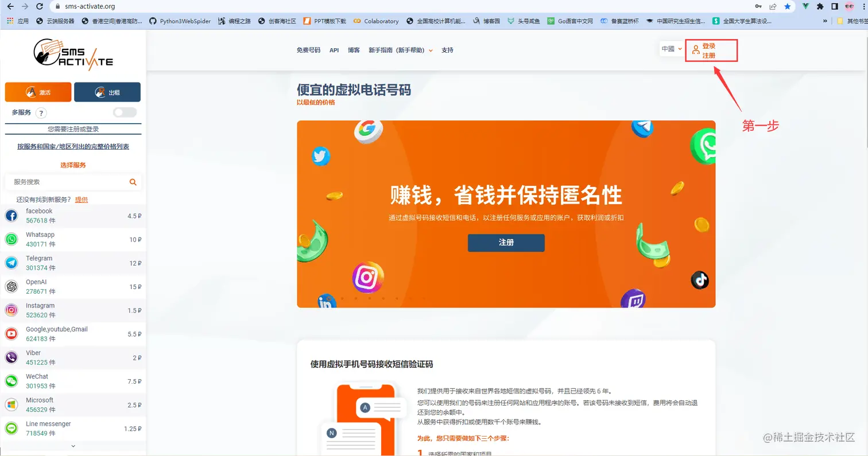The image size is (868, 456).
Task: Expand the service list with bottom chevron
Action: 73,446
